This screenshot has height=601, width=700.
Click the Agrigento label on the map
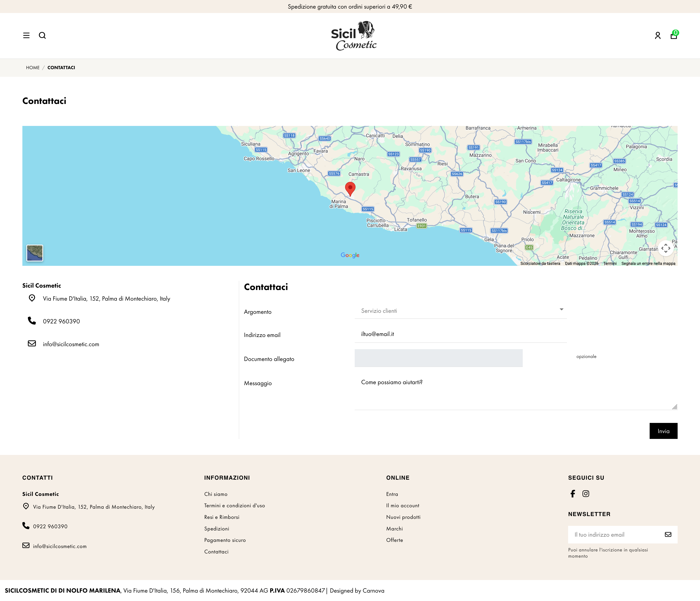pos(298,154)
